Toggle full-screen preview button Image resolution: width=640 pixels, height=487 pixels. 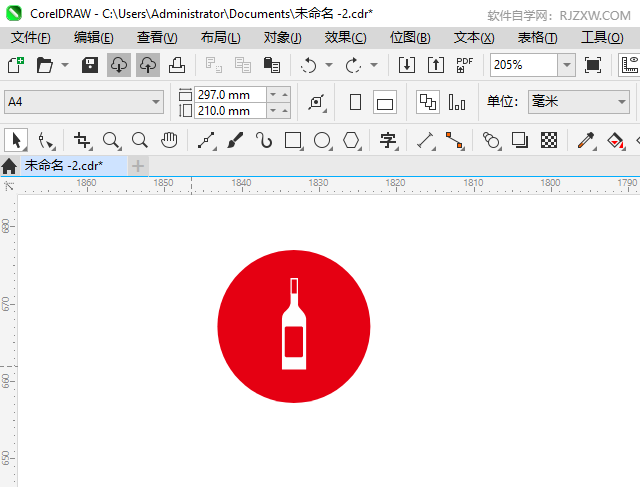[593, 65]
